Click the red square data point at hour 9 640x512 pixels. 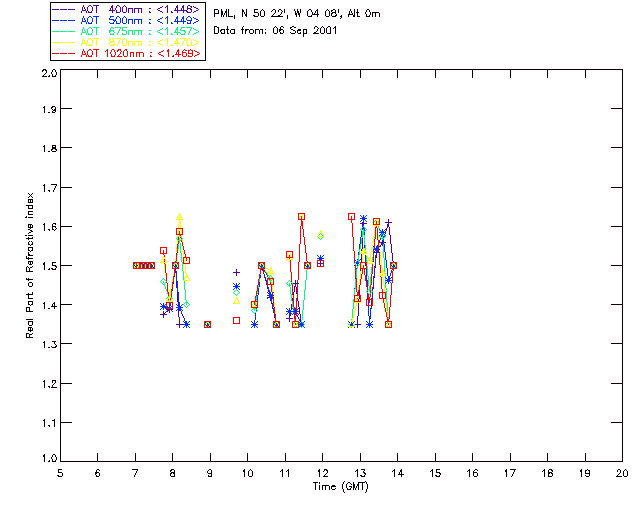click(x=207, y=324)
